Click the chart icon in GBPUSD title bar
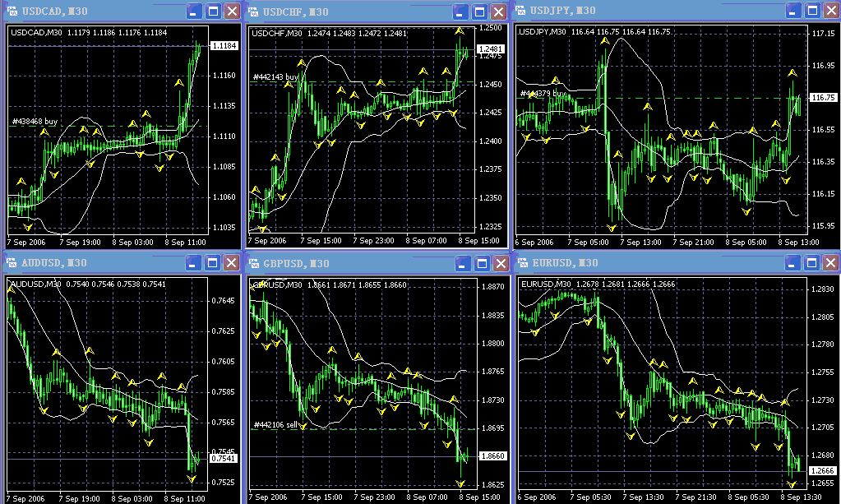Screen dimensions: 841x504 pos(252,263)
